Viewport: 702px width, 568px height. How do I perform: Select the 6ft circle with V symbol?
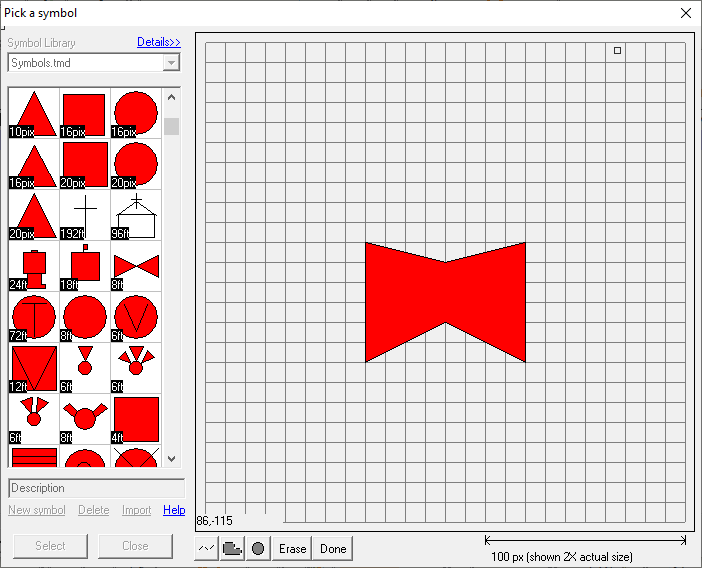[136, 317]
